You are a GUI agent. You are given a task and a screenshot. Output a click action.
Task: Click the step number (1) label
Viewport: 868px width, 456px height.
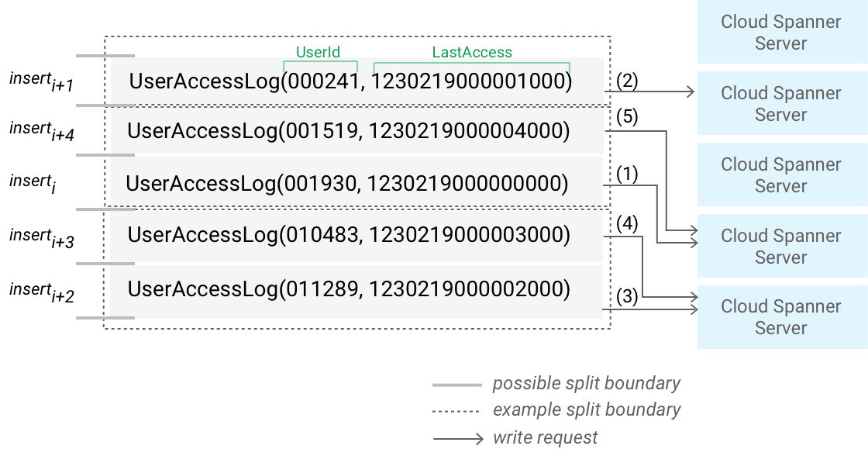(627, 174)
